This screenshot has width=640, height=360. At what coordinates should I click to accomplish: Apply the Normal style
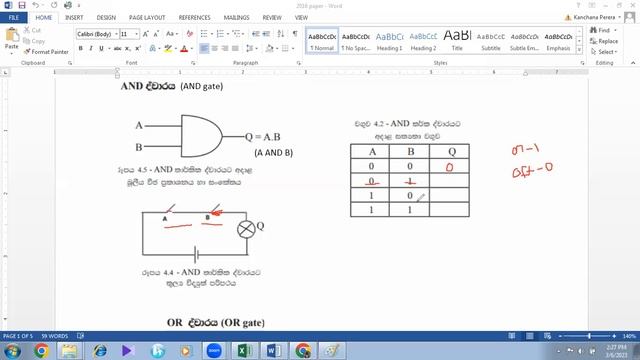pos(322,41)
